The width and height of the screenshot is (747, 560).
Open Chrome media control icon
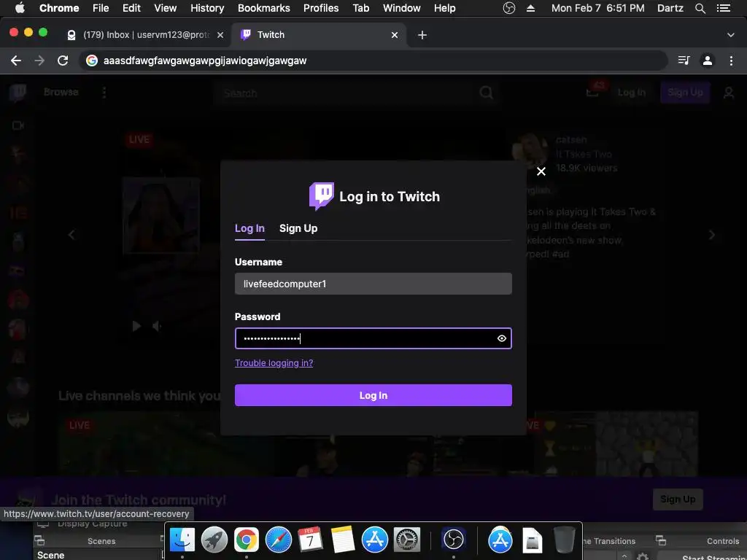pos(684,61)
